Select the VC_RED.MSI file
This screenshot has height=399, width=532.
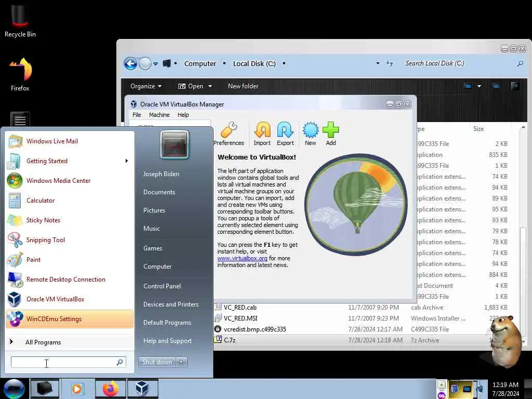[x=241, y=318]
